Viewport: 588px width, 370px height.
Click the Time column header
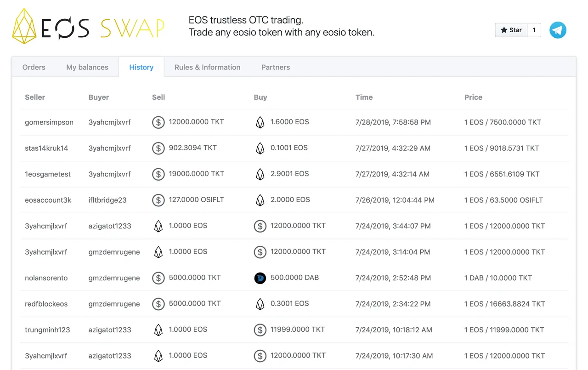364,97
